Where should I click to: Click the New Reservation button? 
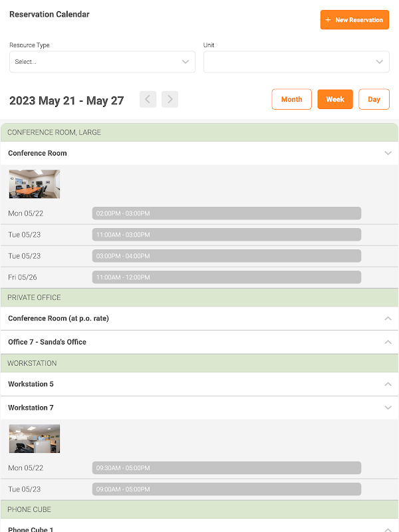tap(354, 20)
